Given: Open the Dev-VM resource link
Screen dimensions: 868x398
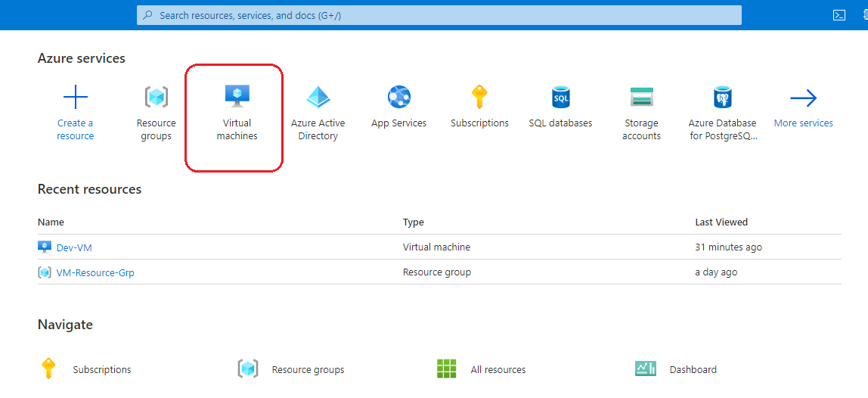Looking at the screenshot, I should pyautogui.click(x=74, y=247).
